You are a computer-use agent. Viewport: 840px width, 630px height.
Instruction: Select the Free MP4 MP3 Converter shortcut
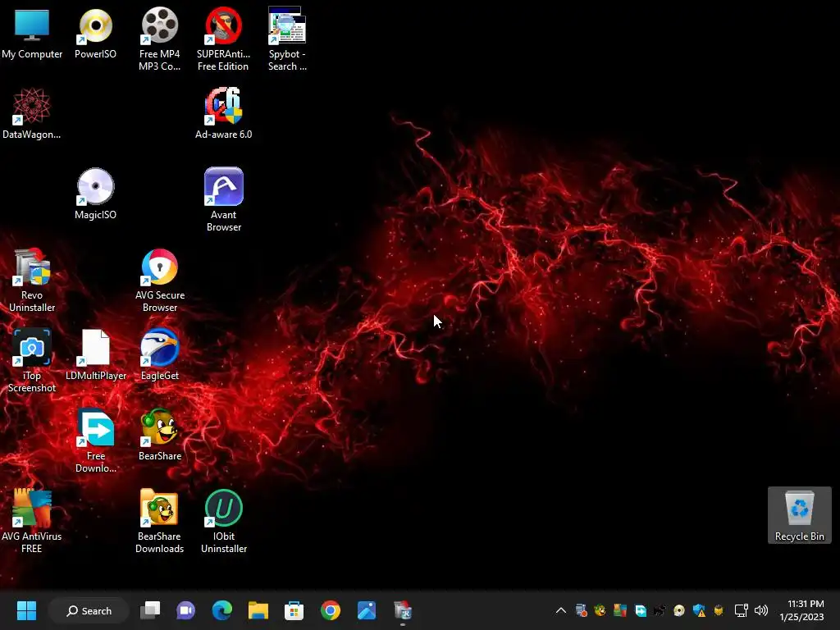pos(160,39)
